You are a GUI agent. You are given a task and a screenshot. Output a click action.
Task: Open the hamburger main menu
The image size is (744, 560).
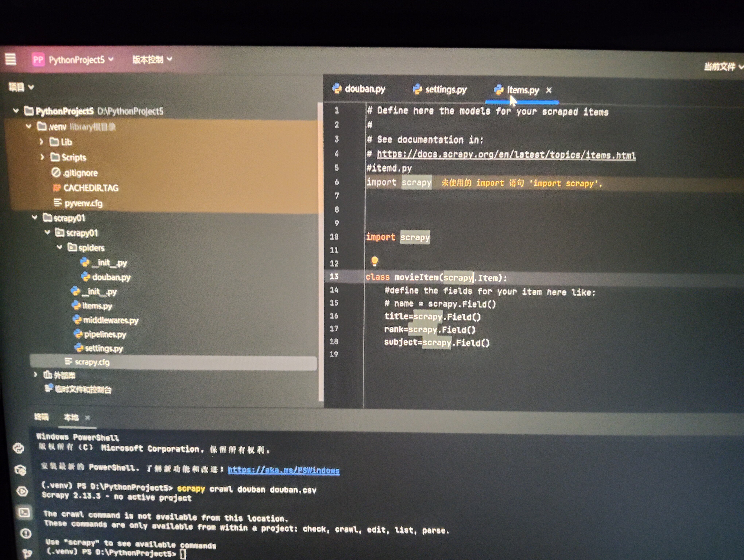tap(11, 59)
